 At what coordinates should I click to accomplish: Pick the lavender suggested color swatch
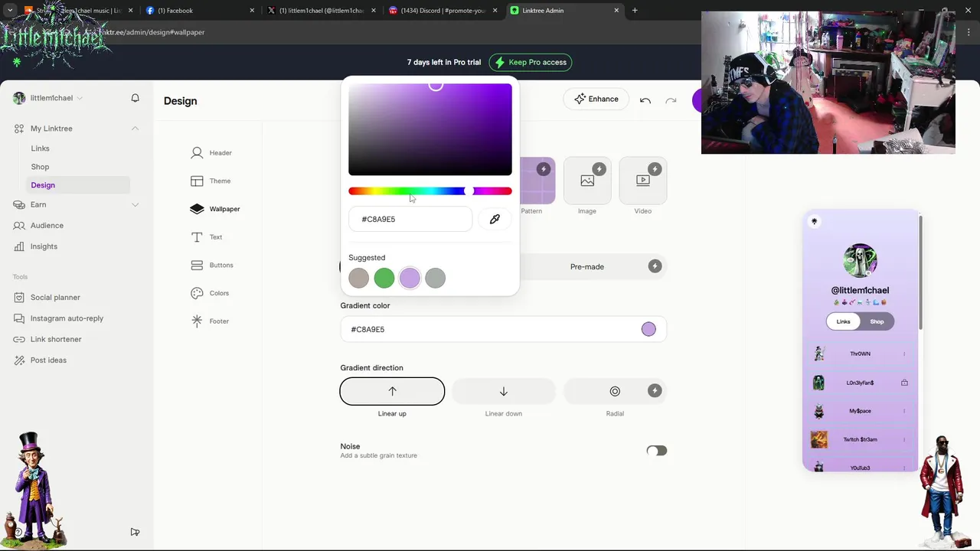tap(410, 279)
